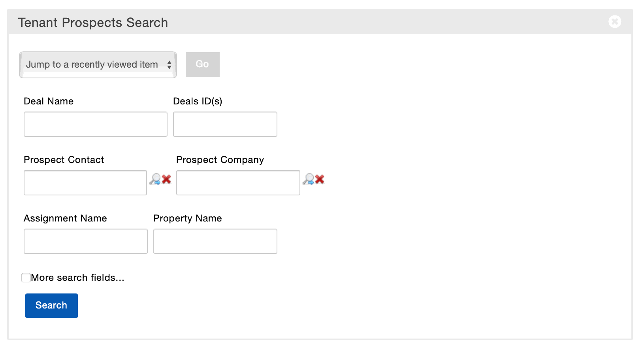Image resolution: width=644 pixels, height=352 pixels.
Task: Click the "Property Name" field label text
Action: coord(188,218)
